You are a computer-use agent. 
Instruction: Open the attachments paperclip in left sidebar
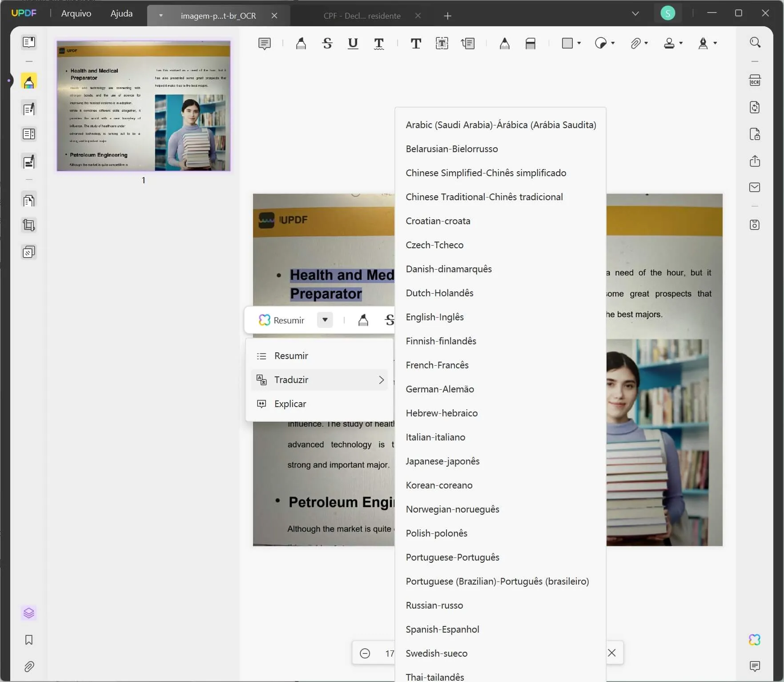pos(29,666)
